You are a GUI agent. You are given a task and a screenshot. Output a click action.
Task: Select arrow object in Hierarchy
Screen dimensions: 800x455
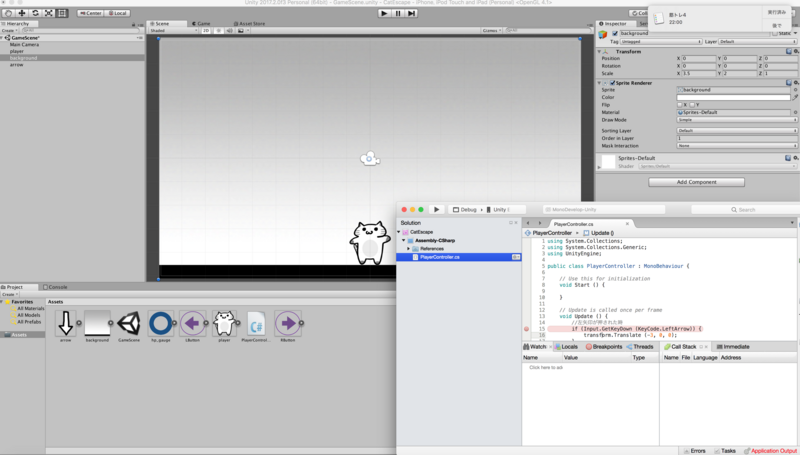click(16, 65)
